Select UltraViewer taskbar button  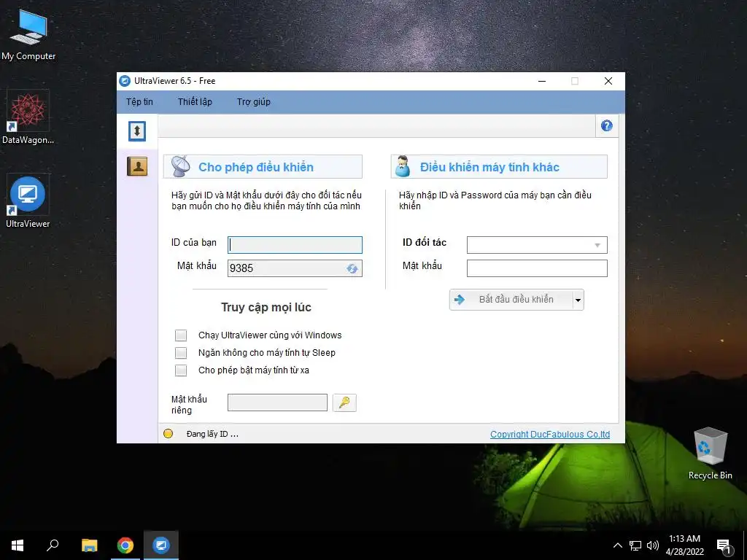point(161,545)
